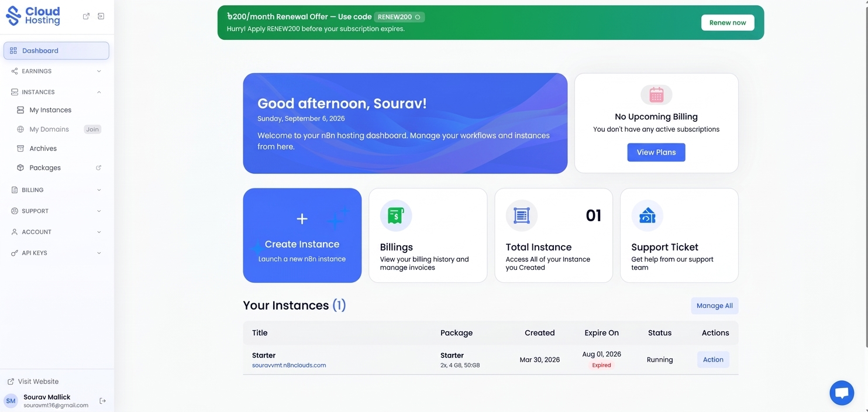Open the live chat bubble icon
The width and height of the screenshot is (868, 412).
[x=842, y=393]
